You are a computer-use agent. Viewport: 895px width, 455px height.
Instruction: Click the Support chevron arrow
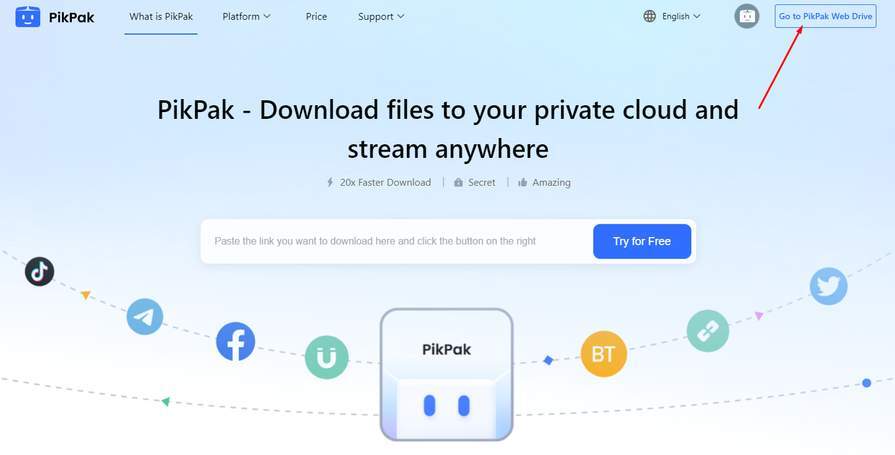401,17
